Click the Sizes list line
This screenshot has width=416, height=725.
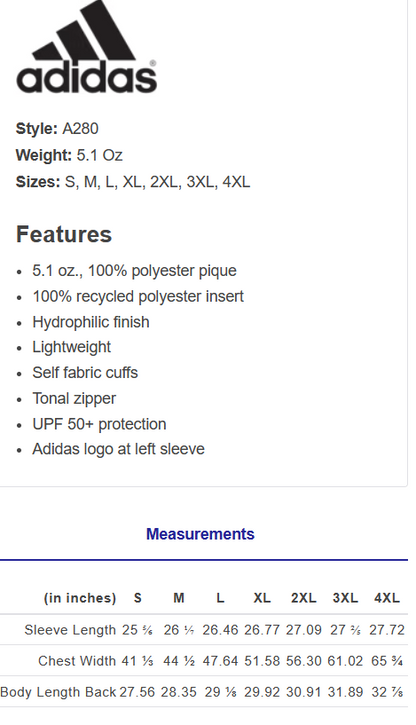[133, 182]
